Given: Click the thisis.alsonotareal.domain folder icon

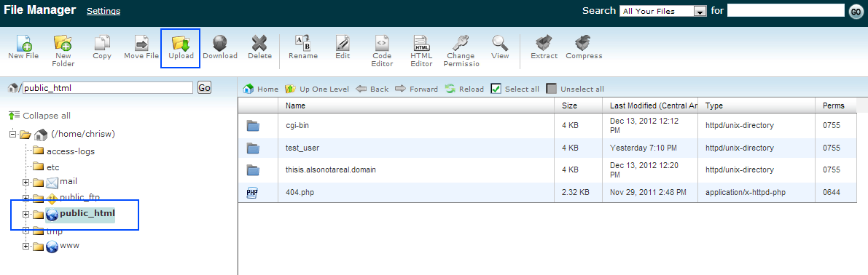Looking at the screenshot, I should click(x=253, y=170).
